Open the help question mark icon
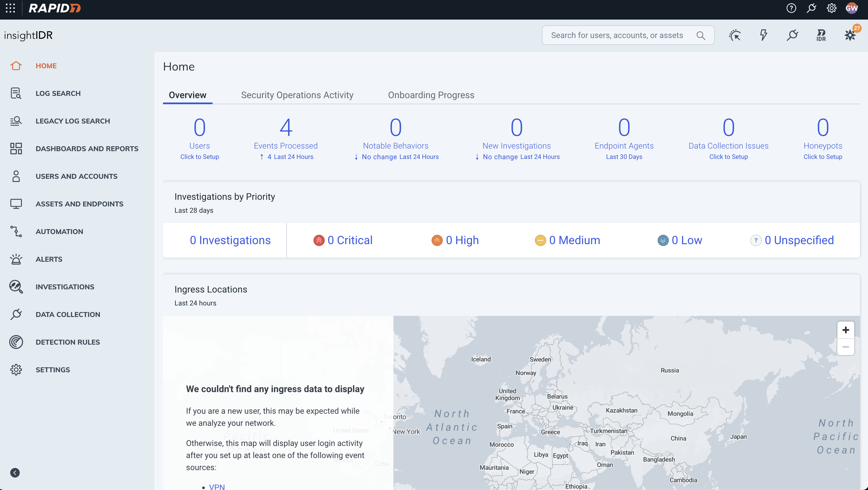The height and width of the screenshot is (490, 868). 791,8
